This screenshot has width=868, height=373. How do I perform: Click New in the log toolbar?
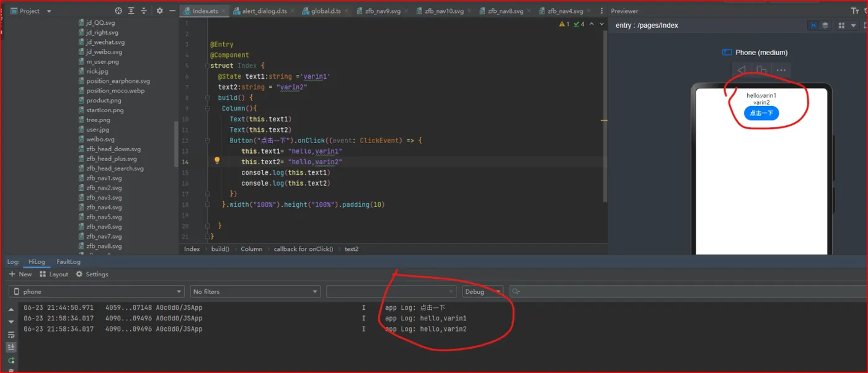pos(20,274)
